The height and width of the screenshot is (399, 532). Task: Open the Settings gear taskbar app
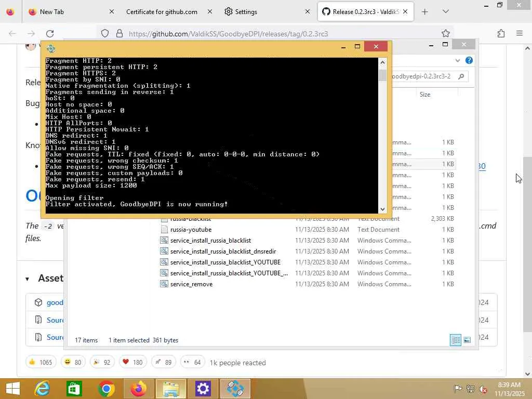[x=203, y=389]
